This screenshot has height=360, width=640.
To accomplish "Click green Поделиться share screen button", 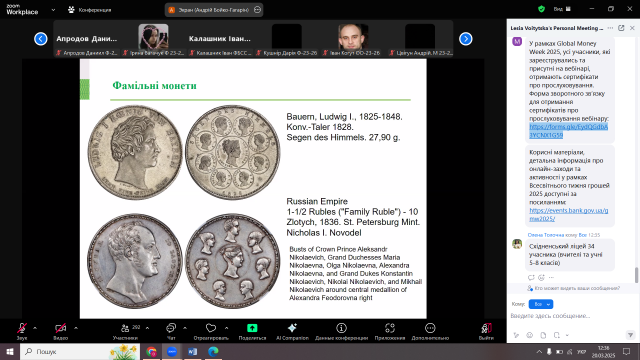I will click(252, 331).
